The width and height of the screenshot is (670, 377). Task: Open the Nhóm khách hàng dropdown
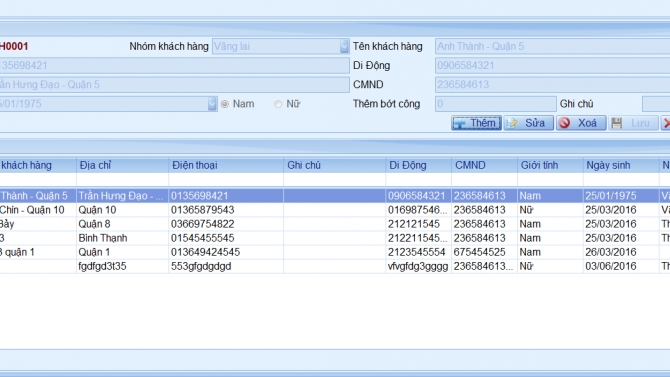[x=344, y=46]
